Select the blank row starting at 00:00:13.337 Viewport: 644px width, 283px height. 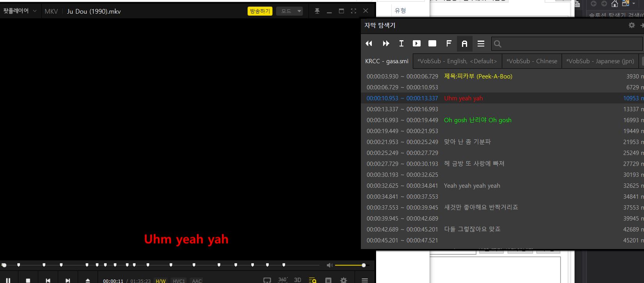502,109
